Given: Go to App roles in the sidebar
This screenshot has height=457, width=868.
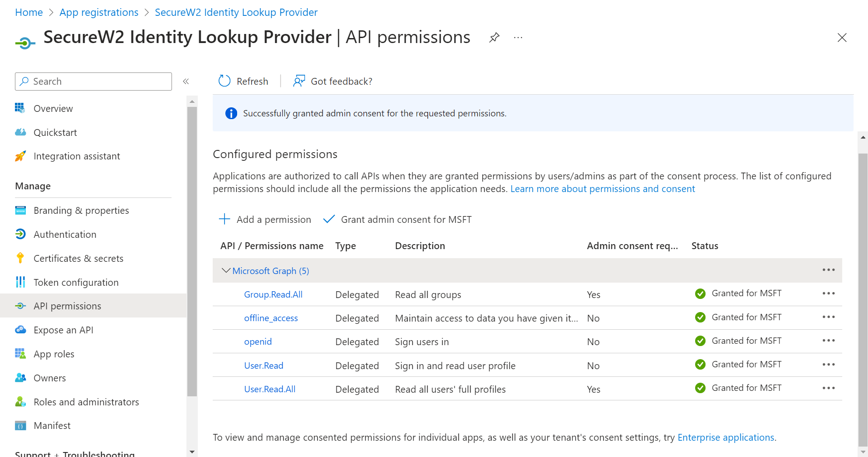Looking at the screenshot, I should click(x=54, y=354).
